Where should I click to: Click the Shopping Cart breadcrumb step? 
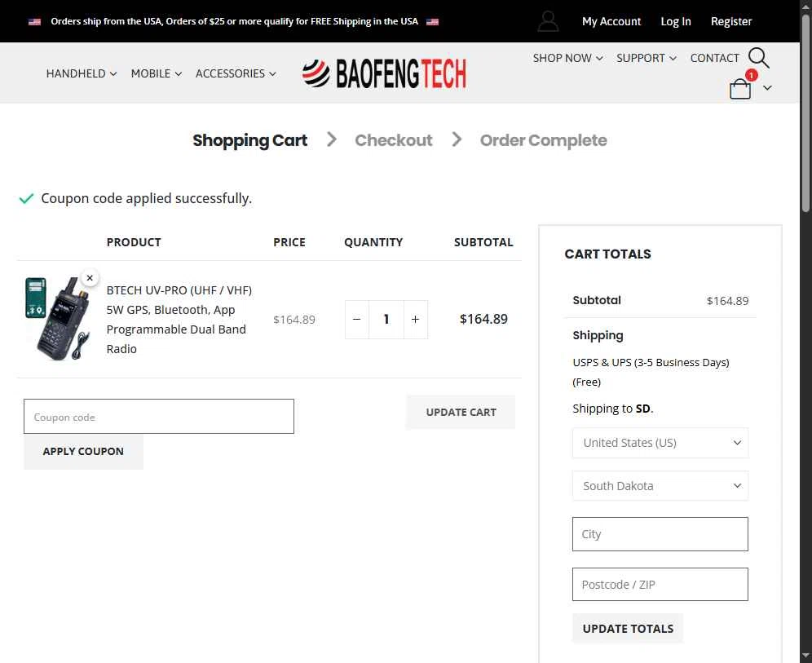click(250, 140)
